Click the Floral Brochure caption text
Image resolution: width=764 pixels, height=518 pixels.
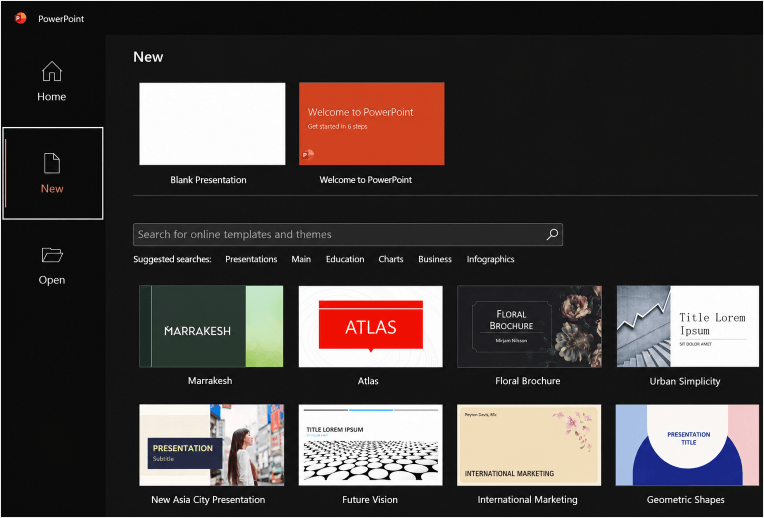tap(528, 381)
